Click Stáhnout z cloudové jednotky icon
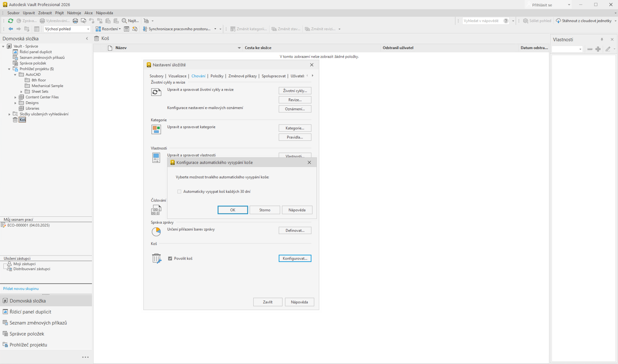The image size is (618, 364). pos(558,21)
